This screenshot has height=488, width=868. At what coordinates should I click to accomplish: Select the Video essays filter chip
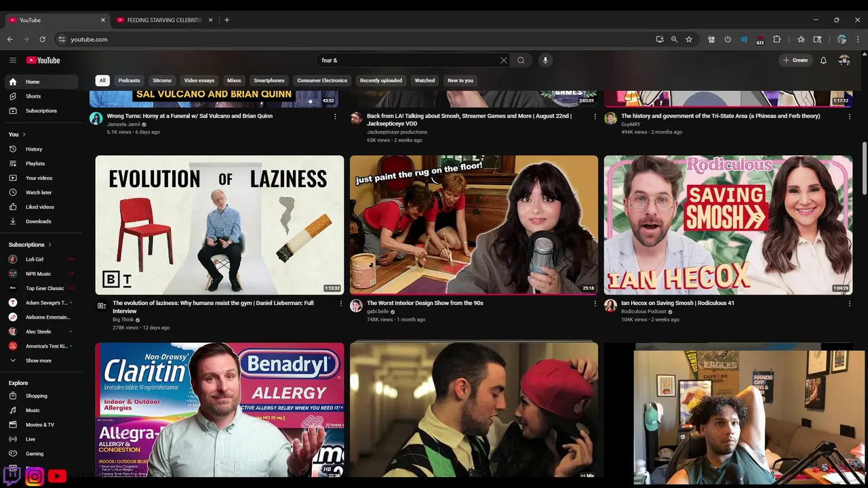coord(199,80)
